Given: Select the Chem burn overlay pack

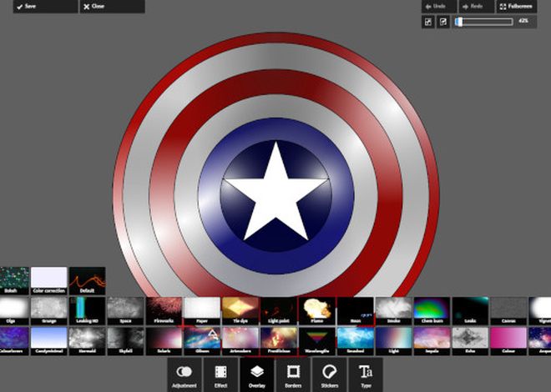Looking at the screenshot, I should [432, 310].
